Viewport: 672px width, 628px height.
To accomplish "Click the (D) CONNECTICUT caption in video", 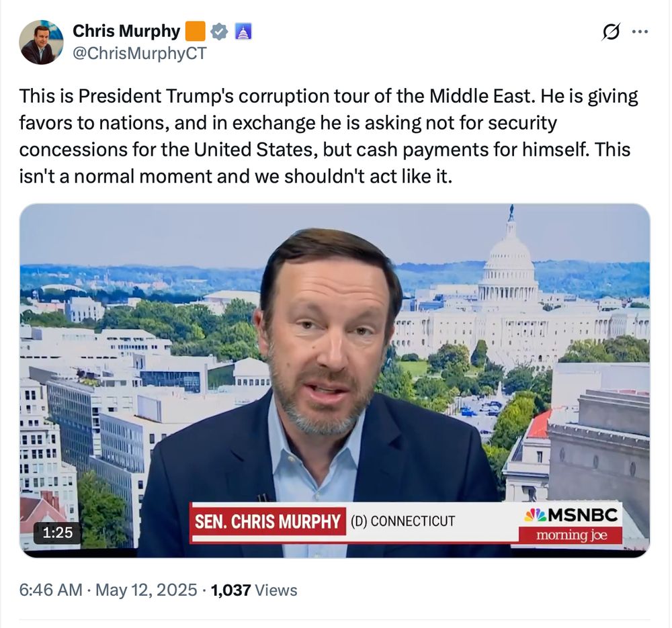I will point(403,521).
